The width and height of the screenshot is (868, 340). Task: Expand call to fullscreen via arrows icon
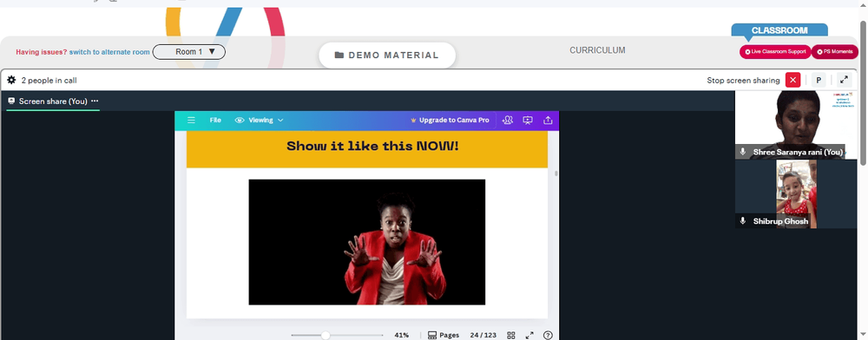tap(845, 80)
